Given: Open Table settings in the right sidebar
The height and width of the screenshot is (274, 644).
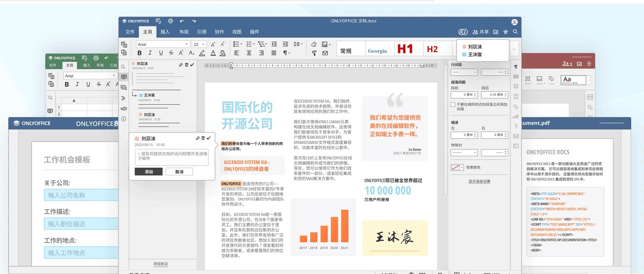Looking at the screenshot, I should [516, 77].
